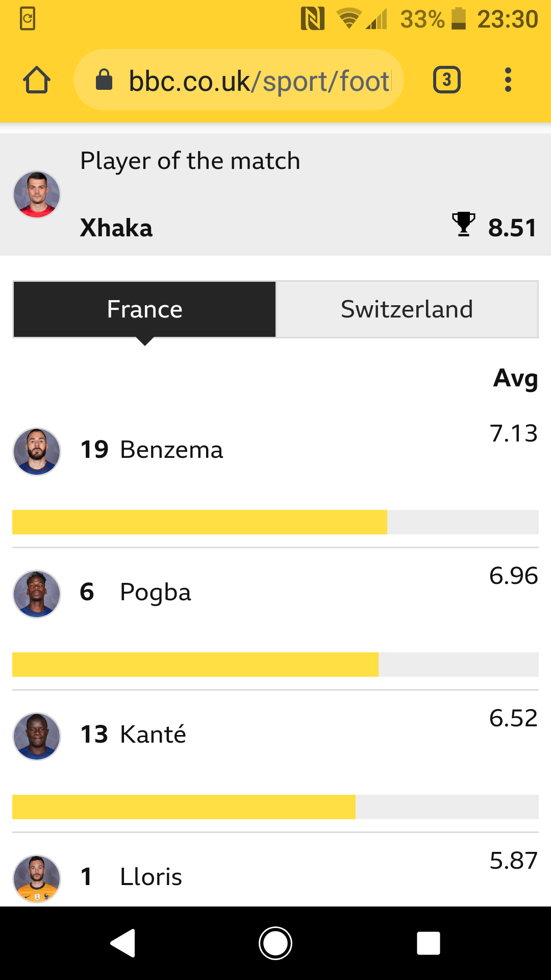Tap Pogba's player photo
Viewport: 551px width, 980px height.
click(x=37, y=594)
